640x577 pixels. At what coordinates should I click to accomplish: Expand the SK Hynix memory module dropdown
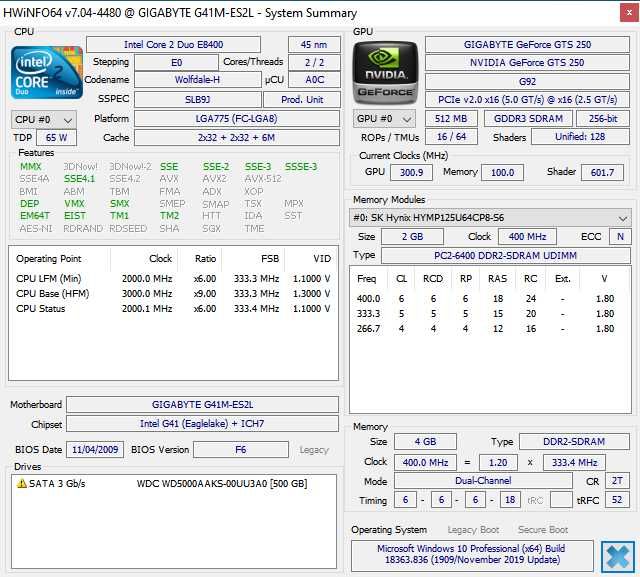pyautogui.click(x=490, y=218)
